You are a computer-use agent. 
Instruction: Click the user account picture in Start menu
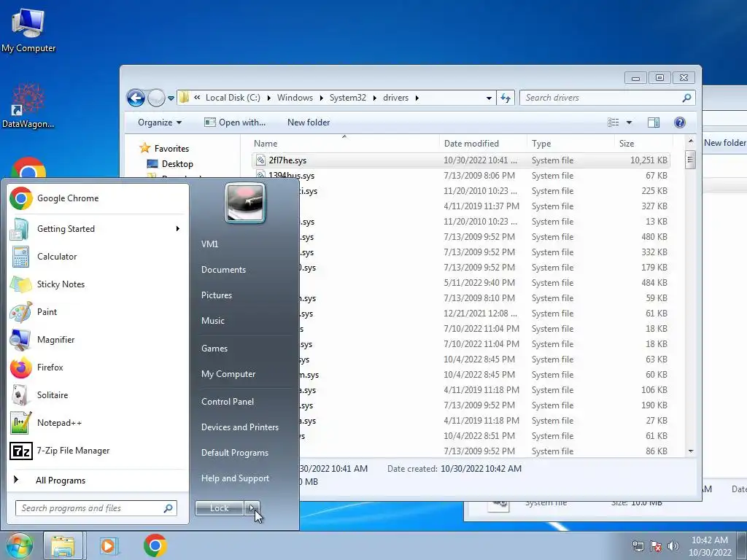(245, 203)
